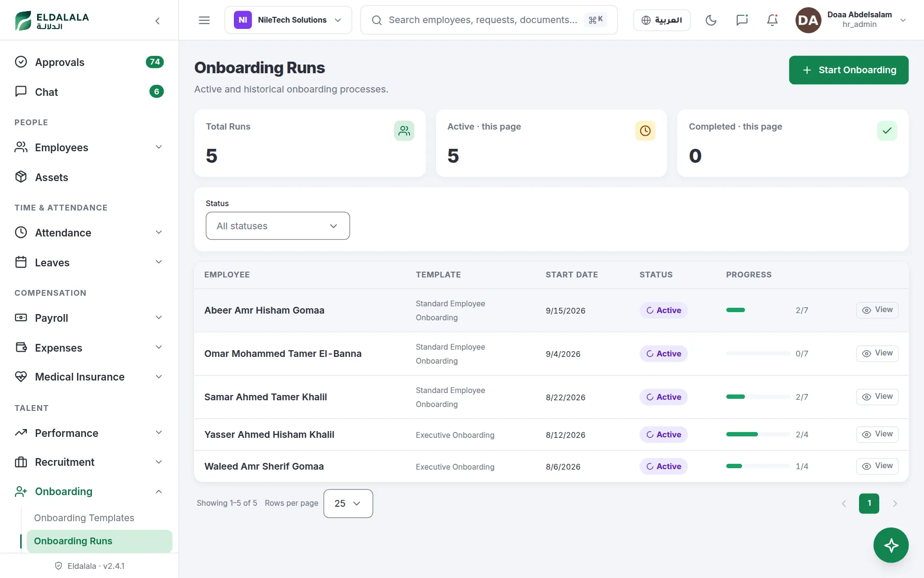The width and height of the screenshot is (924, 578).
Task: Switch language to Arabic (العربية)
Action: (662, 20)
